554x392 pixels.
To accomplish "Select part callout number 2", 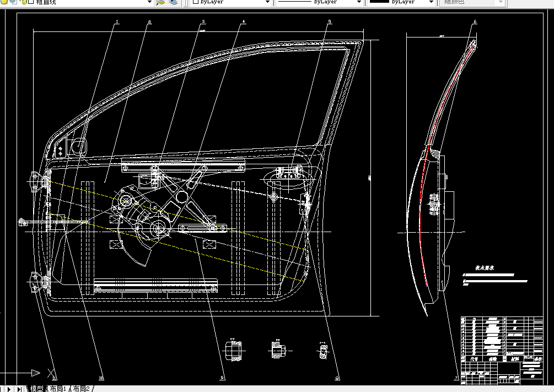I will point(149,22).
